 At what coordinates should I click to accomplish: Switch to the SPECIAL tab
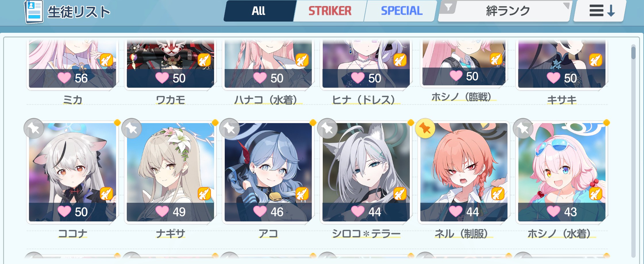point(401,11)
